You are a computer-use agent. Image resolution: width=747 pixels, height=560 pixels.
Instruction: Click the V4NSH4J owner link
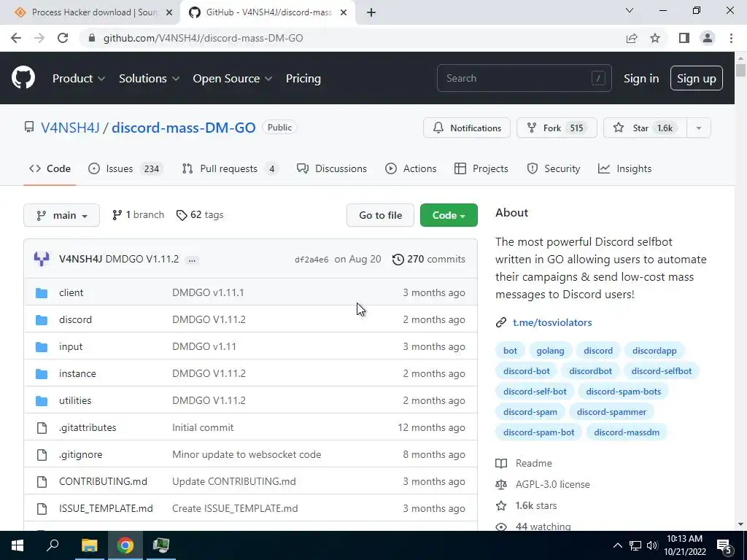70,128
